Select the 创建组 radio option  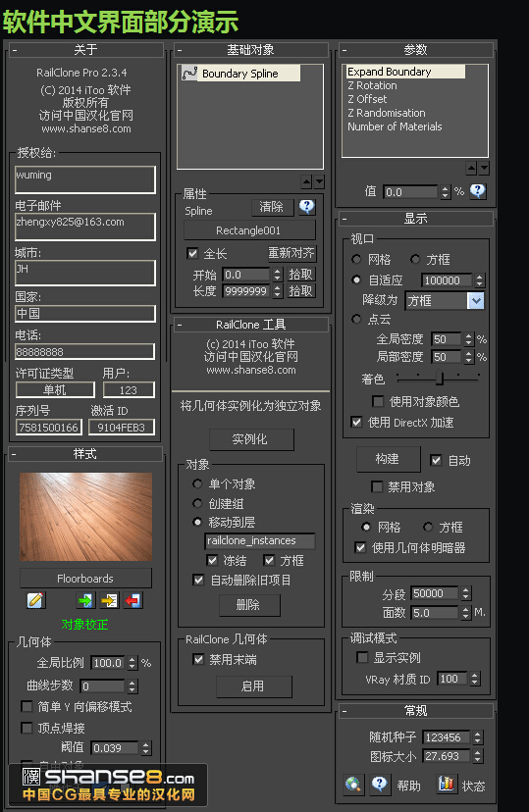click(197, 503)
